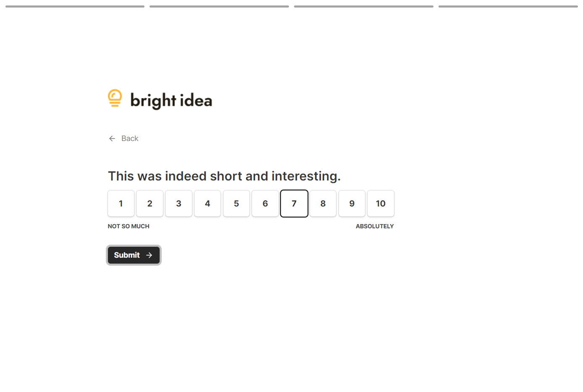Go back using the Back link
This screenshot has height=392, width=583.
[123, 139]
